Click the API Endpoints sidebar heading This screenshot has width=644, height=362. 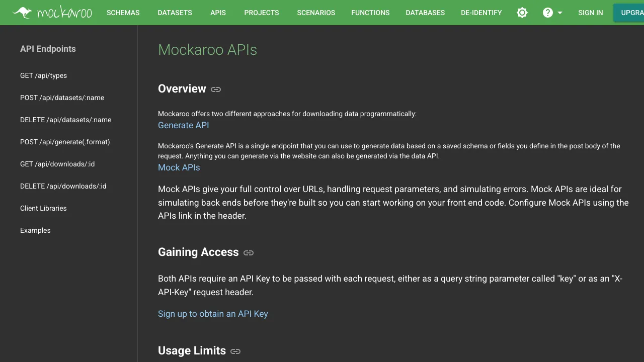coord(48,49)
